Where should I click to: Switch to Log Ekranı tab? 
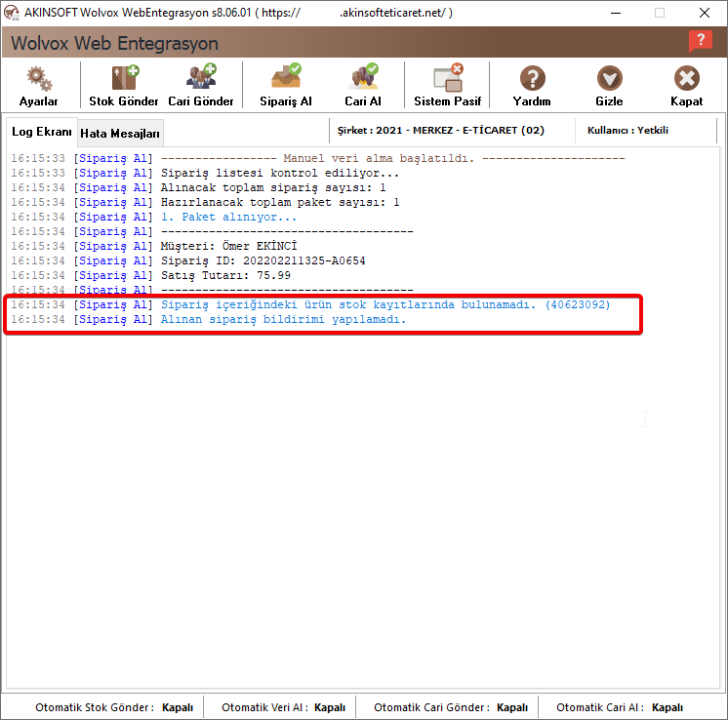pos(42,132)
